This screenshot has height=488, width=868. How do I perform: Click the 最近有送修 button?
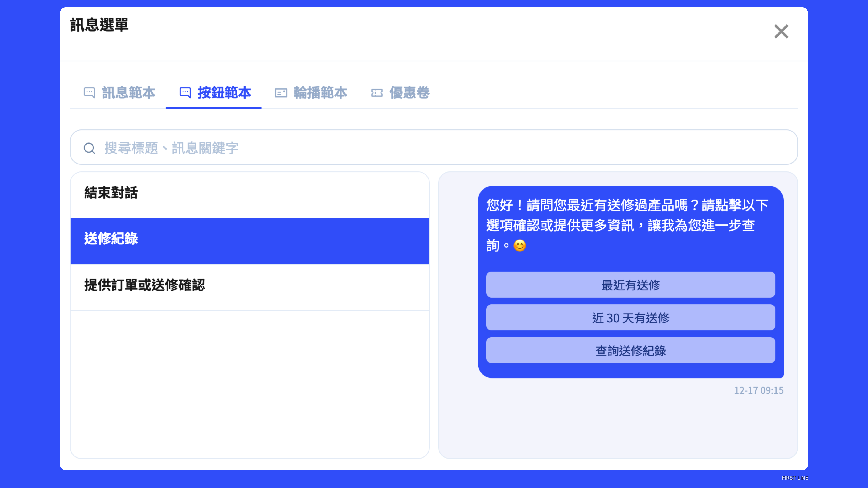[x=630, y=285]
